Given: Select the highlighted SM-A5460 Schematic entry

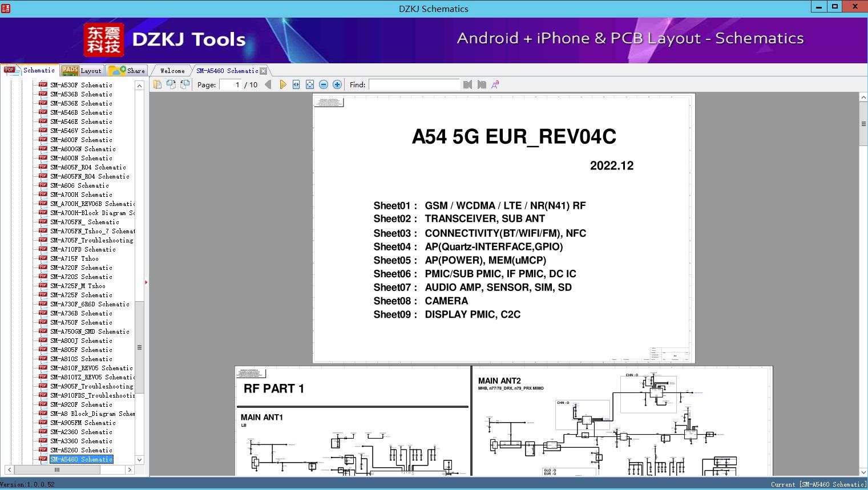Looking at the screenshot, I should (x=81, y=459).
